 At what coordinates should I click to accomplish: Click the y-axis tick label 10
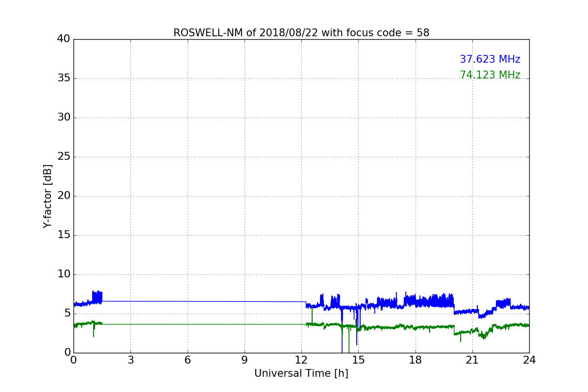tap(64, 274)
